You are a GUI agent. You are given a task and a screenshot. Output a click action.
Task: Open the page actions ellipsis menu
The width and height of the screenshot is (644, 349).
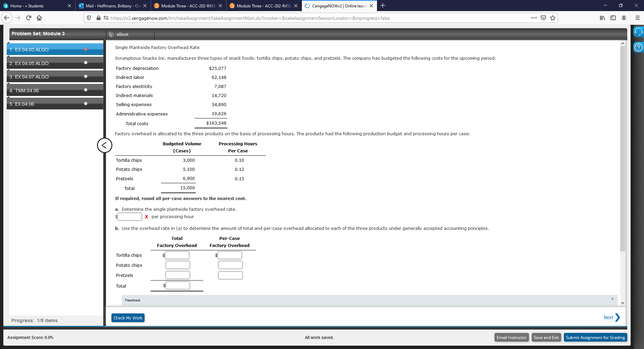(x=534, y=18)
